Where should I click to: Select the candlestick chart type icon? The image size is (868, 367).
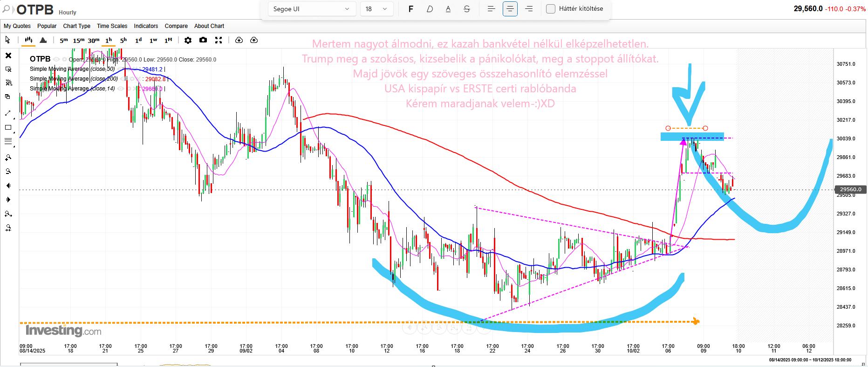tap(28, 40)
